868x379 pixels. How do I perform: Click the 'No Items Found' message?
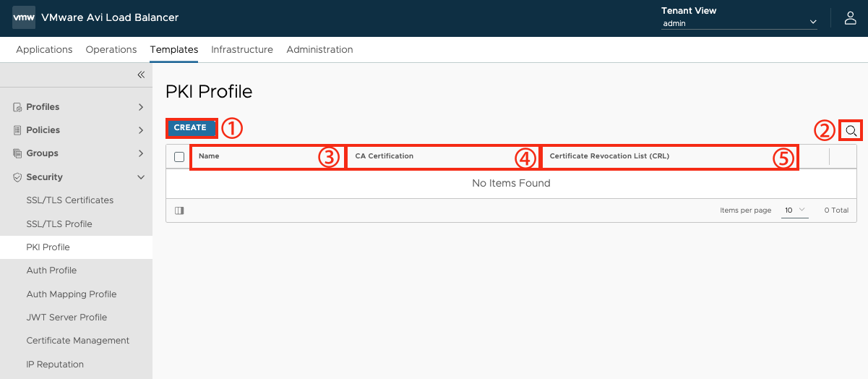coord(511,184)
